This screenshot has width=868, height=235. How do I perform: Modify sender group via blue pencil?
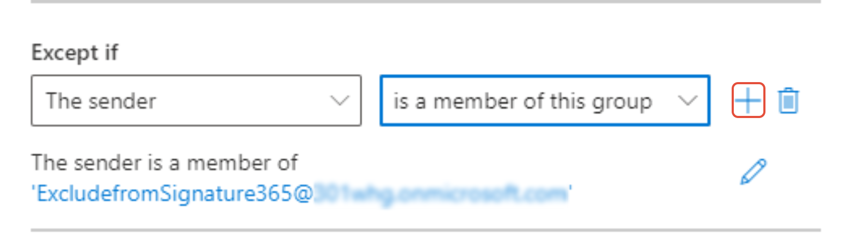tap(754, 172)
